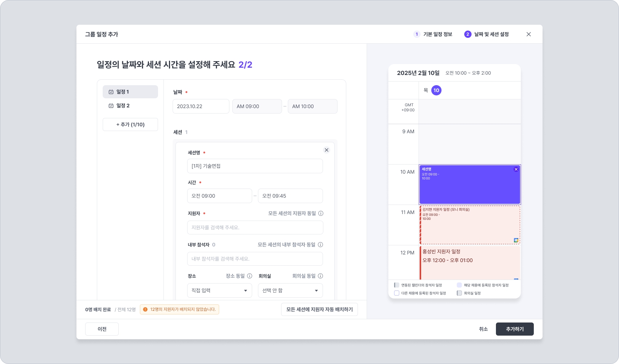Click the 2025년 2월 10일 calendar heading
Image resolution: width=619 pixels, height=364 pixels.
pos(418,73)
